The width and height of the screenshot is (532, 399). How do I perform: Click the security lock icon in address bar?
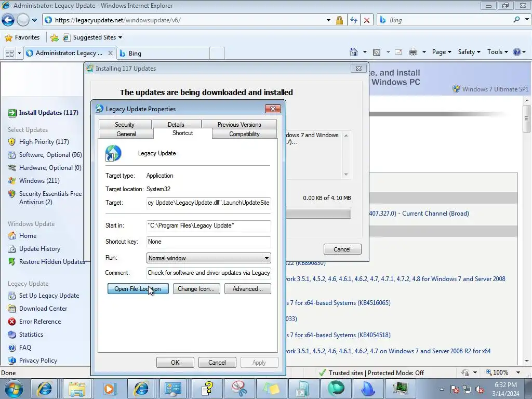click(x=339, y=20)
